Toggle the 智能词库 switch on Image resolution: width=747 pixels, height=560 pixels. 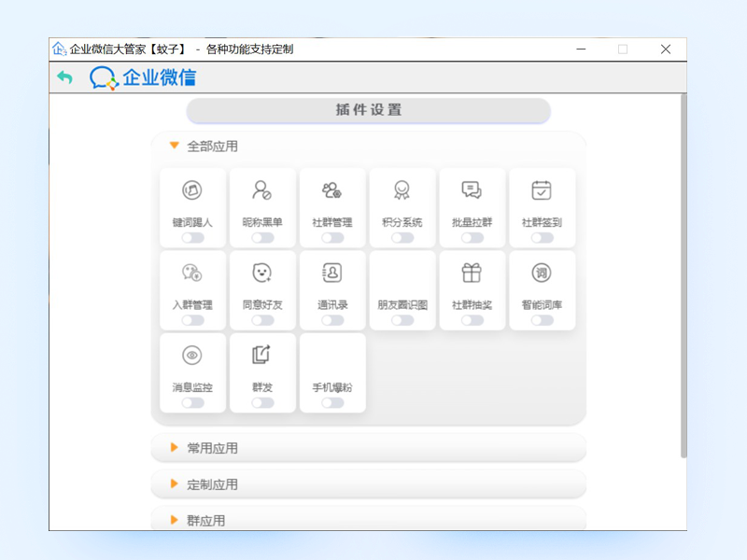pyautogui.click(x=542, y=320)
